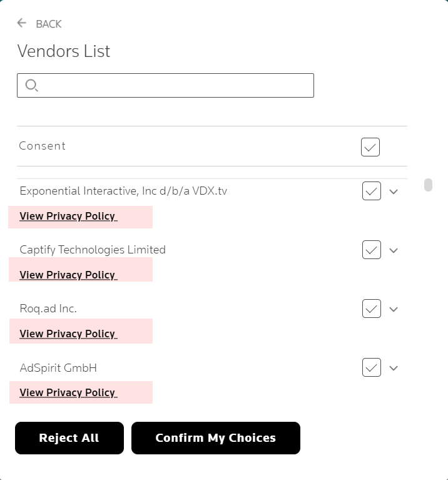Image resolution: width=448 pixels, height=480 pixels.
Task: Click the vendor list scrollbar thumb
Action: (x=428, y=185)
